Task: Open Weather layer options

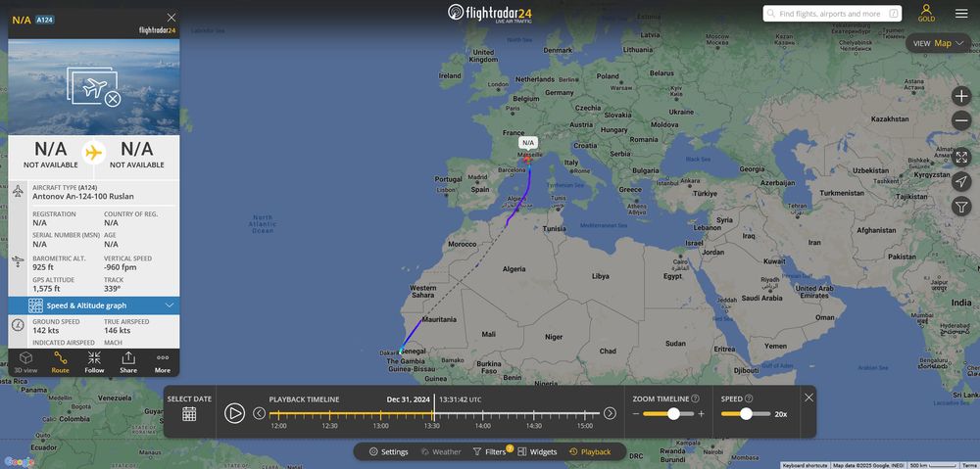Action: coord(441,451)
